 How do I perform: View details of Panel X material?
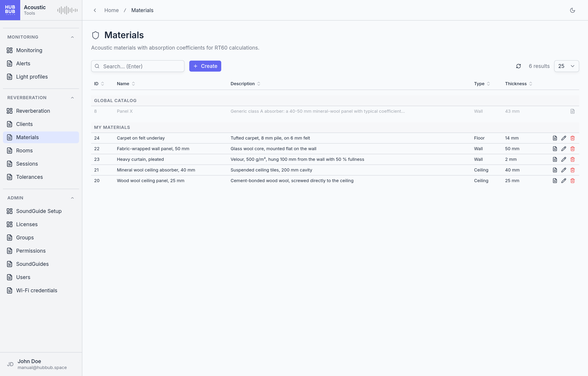(572, 111)
